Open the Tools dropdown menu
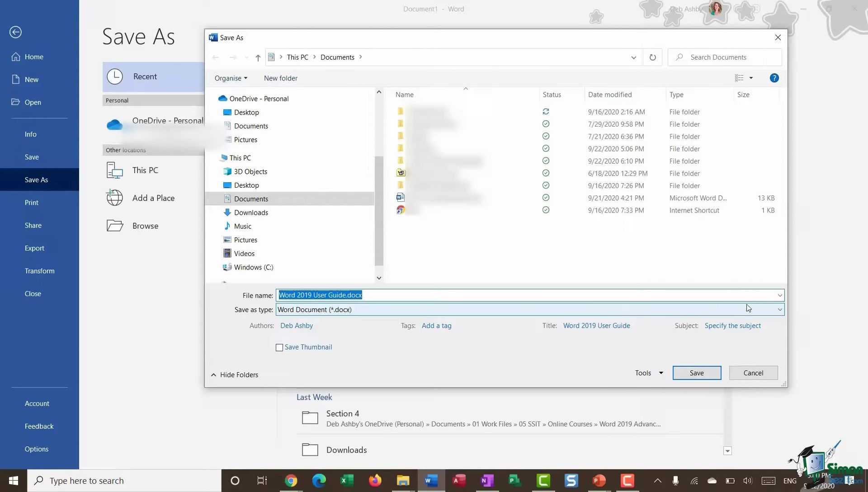Image resolution: width=868 pixels, height=492 pixels. (x=649, y=373)
